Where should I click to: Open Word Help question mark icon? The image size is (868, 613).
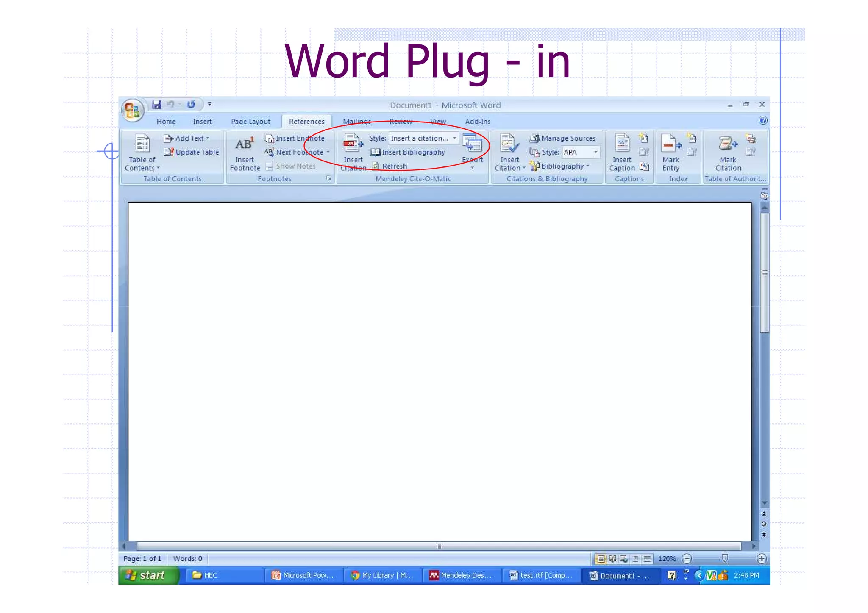tap(763, 121)
